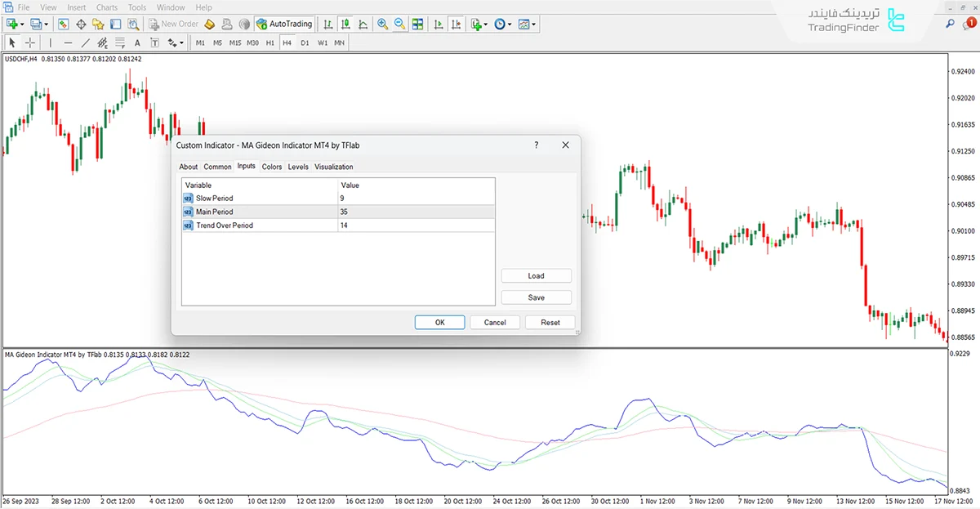This screenshot has width=980, height=509.
Task: Click the tile windows icon
Action: [x=418, y=24]
